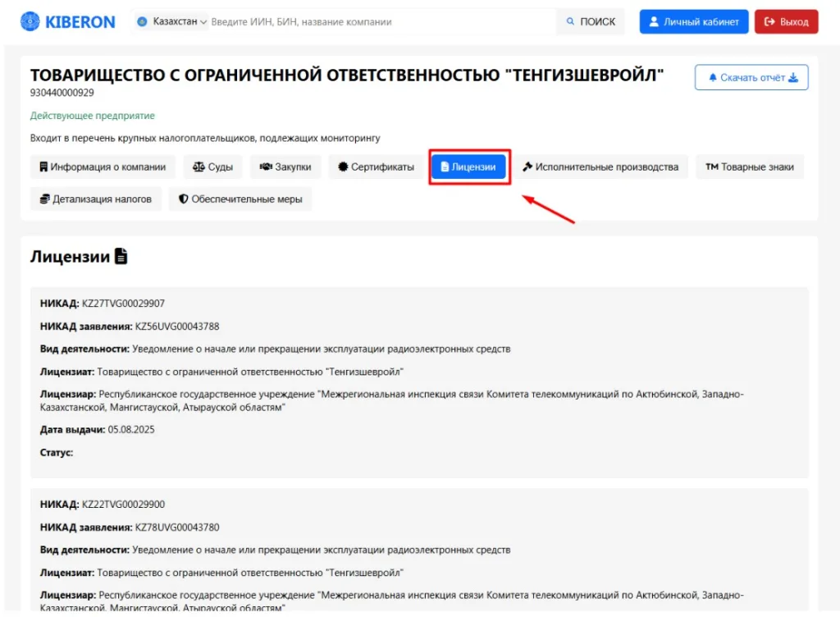
Task: Open Личный кабинет
Action: pyautogui.click(x=694, y=21)
